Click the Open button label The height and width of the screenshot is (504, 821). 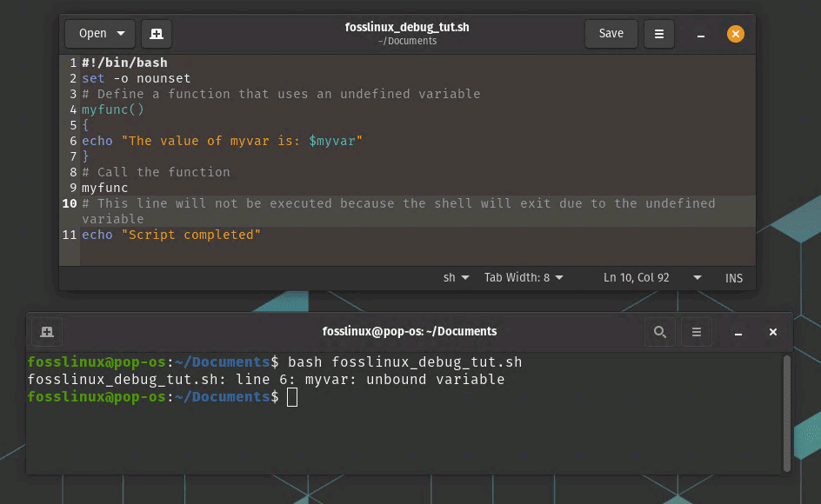92,34
